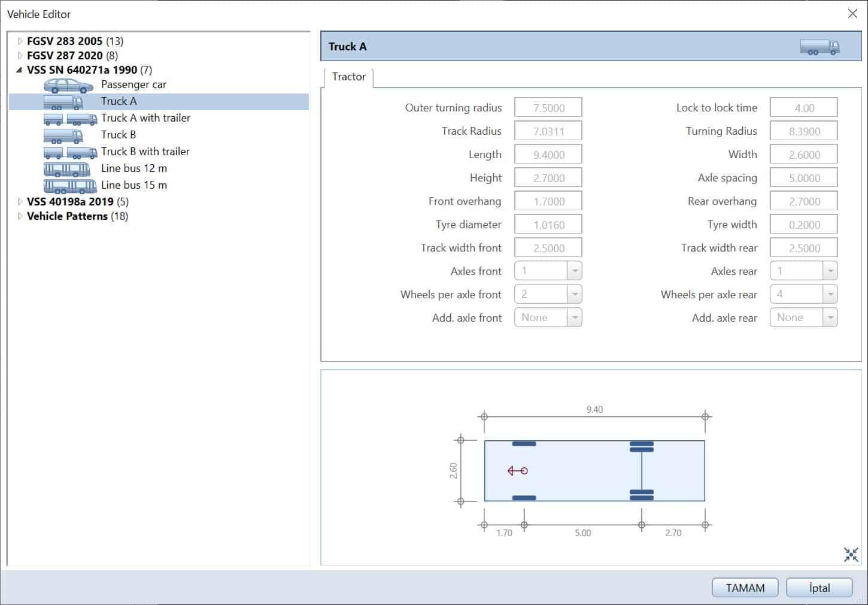Click the Truck B vehicle icon
The height and width of the screenshot is (605, 868).
coord(63,135)
